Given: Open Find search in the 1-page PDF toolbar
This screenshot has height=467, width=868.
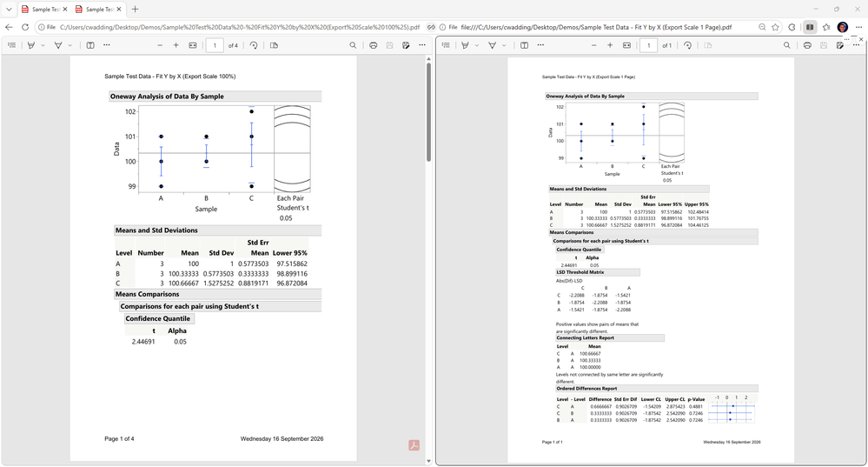Looking at the screenshot, I should tap(786, 45).
